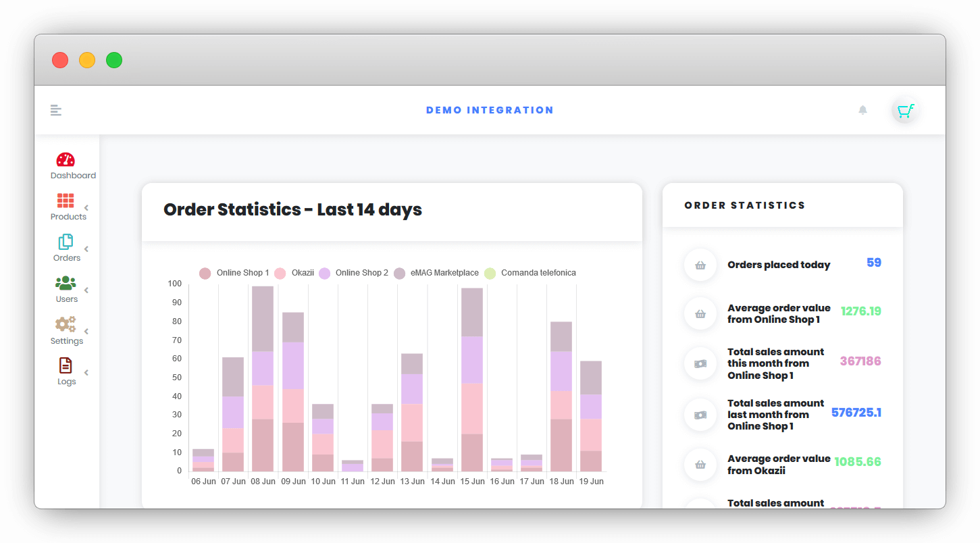
Task: Open the shopping cart avatar icon
Action: pos(905,110)
